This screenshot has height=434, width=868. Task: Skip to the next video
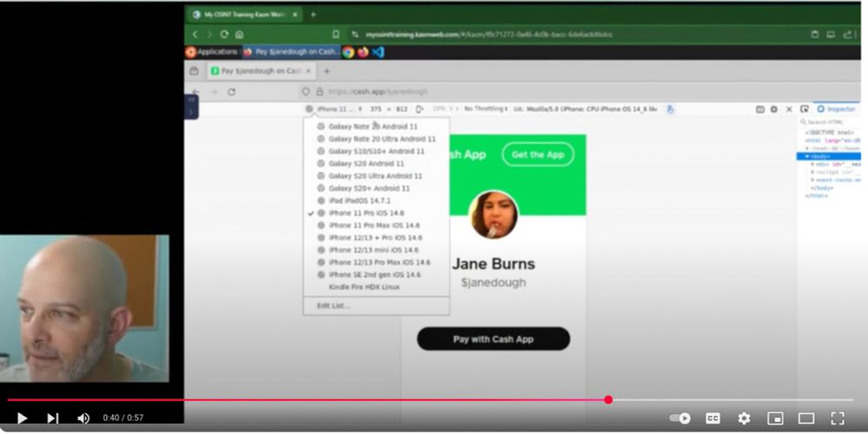click(53, 418)
